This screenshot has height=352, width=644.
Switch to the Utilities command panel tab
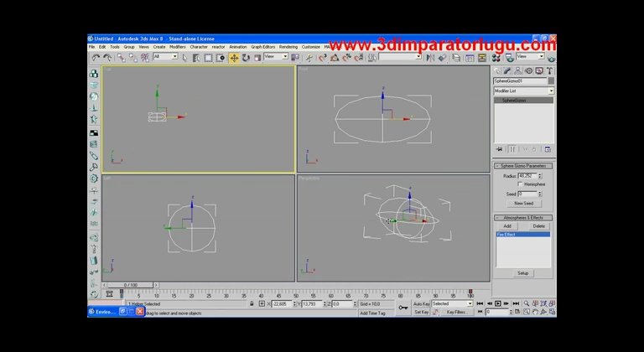(x=549, y=71)
